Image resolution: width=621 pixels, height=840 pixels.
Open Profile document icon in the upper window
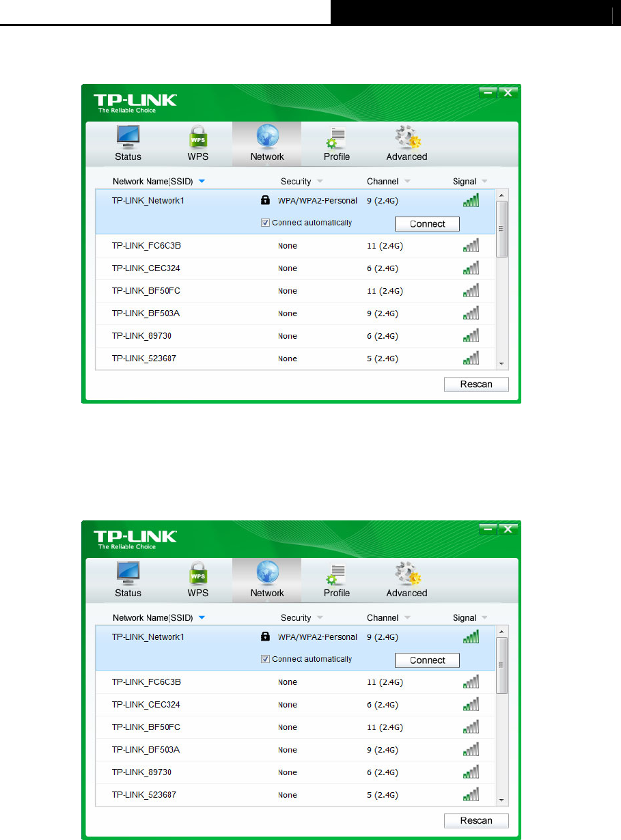coord(336,137)
